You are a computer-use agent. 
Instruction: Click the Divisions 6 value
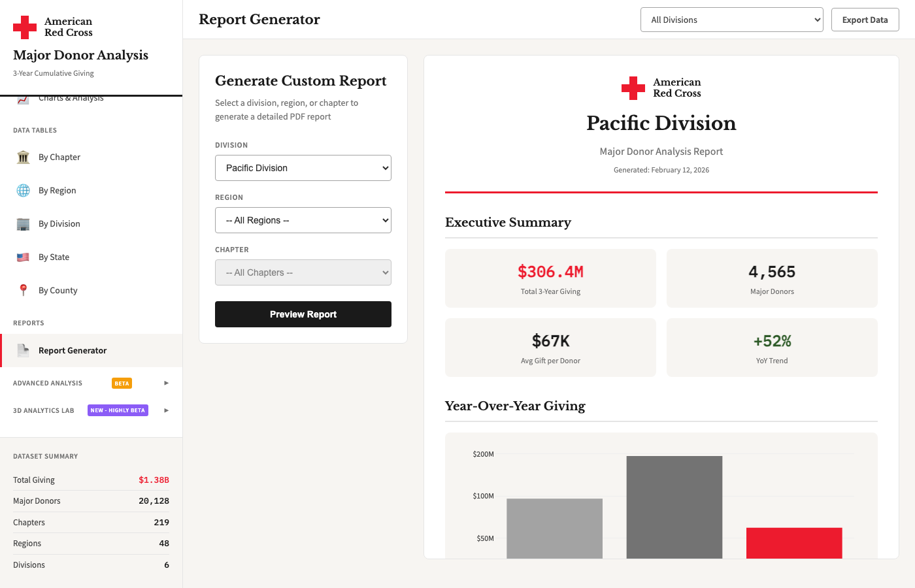click(167, 565)
